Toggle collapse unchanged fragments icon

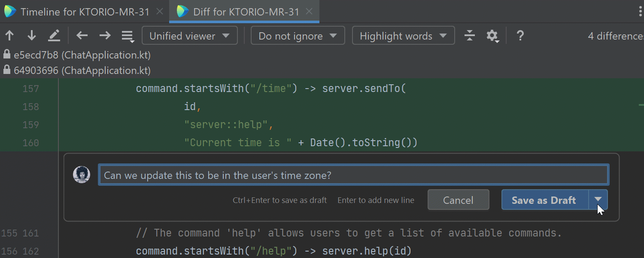[x=470, y=36]
